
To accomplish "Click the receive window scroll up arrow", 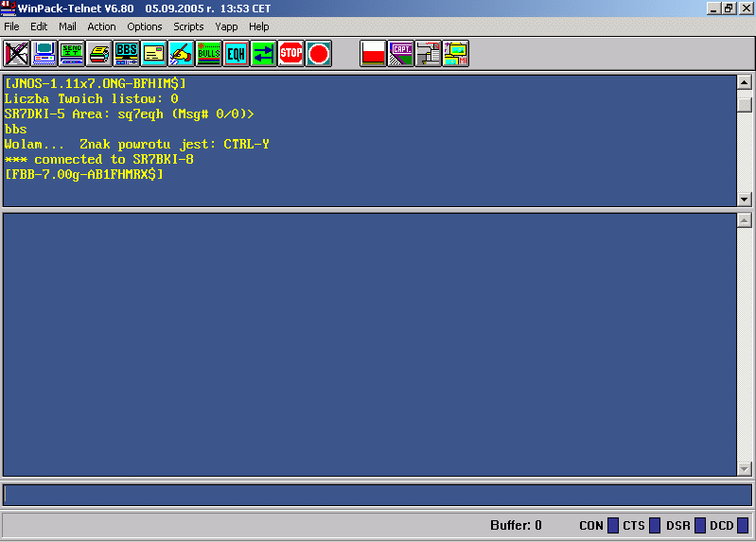I will click(745, 82).
